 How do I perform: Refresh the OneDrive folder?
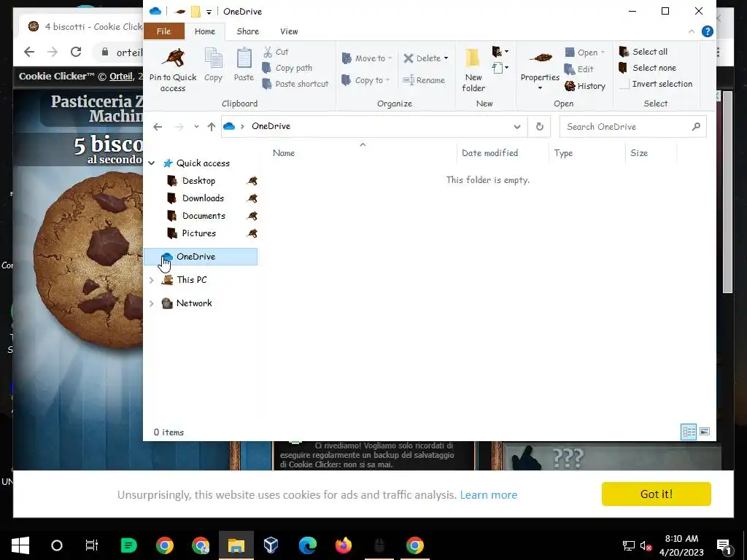539,127
